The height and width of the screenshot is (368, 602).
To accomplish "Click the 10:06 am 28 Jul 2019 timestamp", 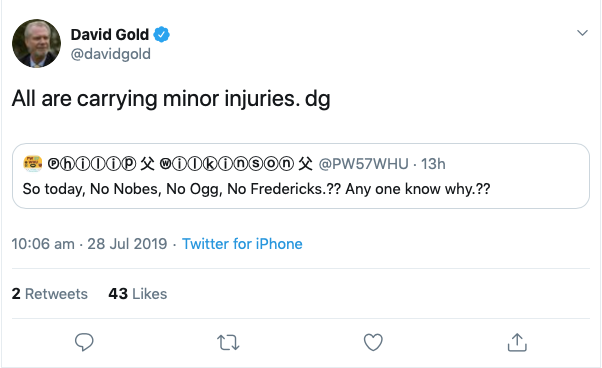I will [89, 244].
